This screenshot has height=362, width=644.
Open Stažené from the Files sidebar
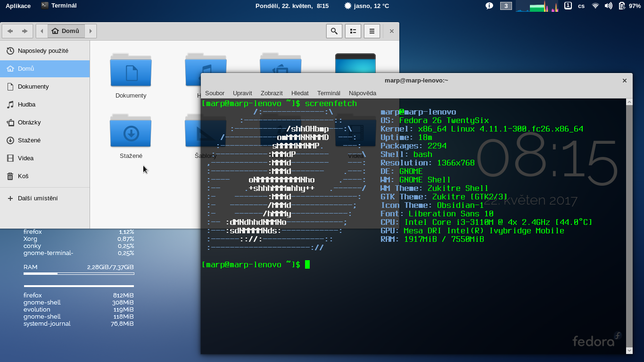point(45,140)
